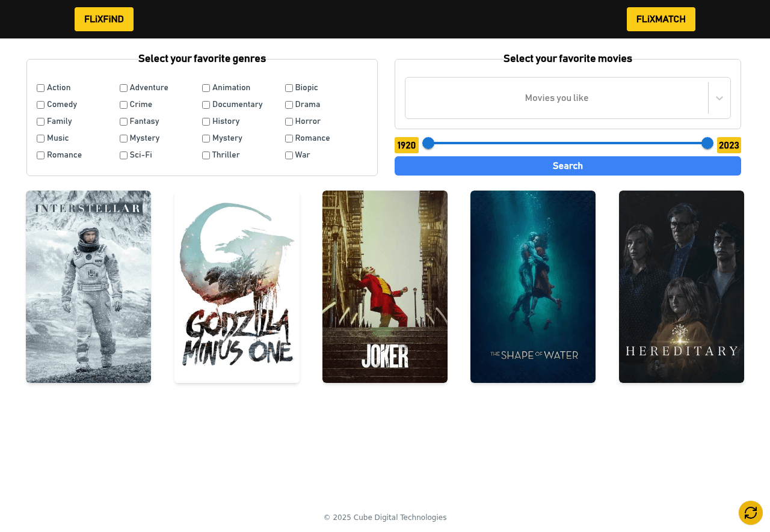Open the Interstellar movie poster
770x532 pixels.
pos(88,287)
